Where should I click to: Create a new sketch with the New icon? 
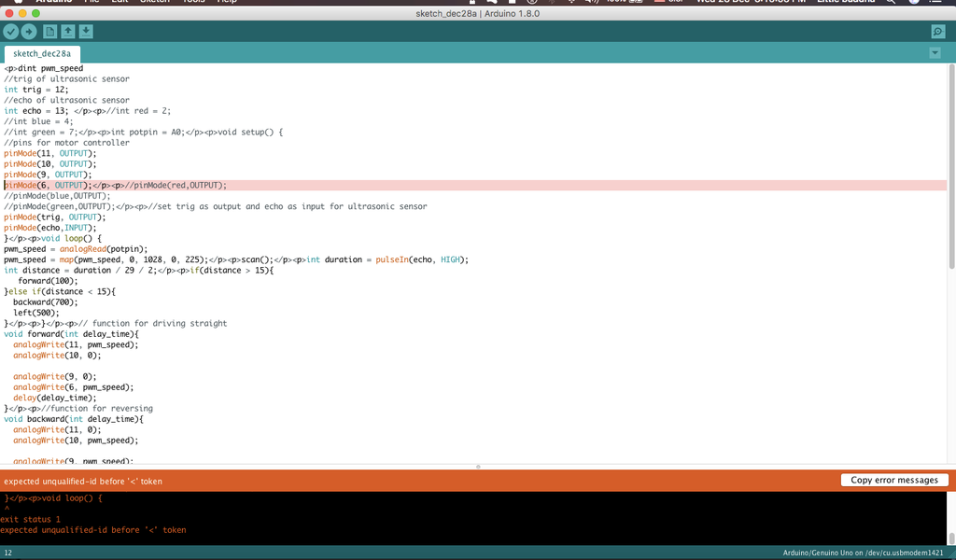point(49,31)
